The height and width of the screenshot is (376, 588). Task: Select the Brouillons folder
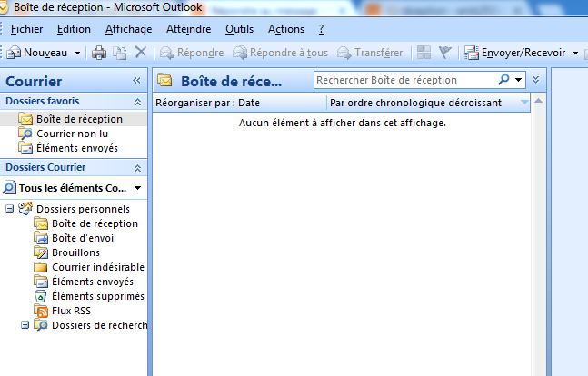(75, 252)
